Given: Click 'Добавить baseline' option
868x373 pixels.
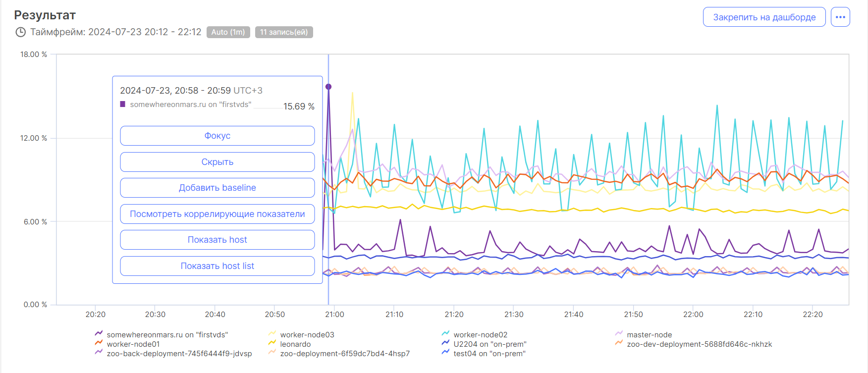Looking at the screenshot, I should pos(217,188).
